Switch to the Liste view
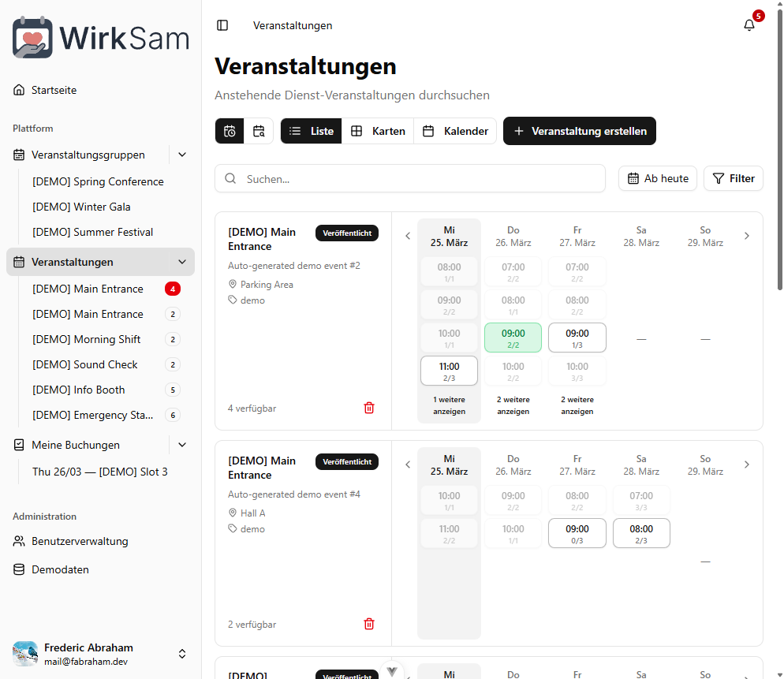784x679 pixels. click(312, 131)
